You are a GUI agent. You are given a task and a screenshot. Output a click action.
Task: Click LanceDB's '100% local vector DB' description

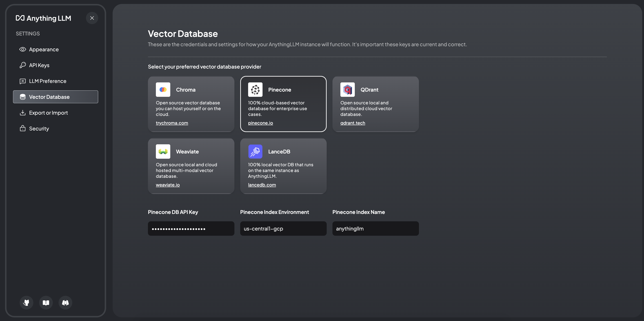[x=281, y=170]
